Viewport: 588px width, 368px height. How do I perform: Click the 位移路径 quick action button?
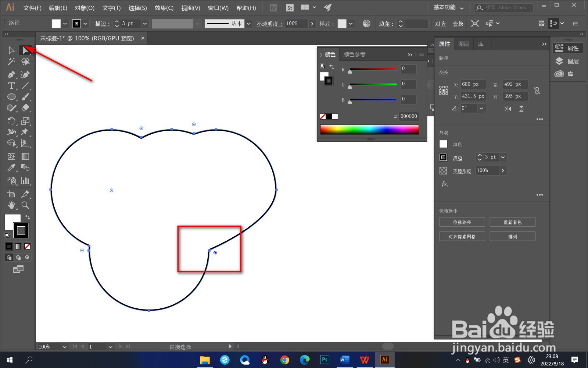(x=462, y=222)
